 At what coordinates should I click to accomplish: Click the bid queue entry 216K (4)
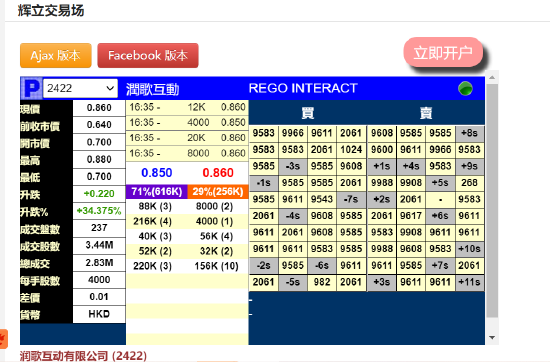(152, 221)
